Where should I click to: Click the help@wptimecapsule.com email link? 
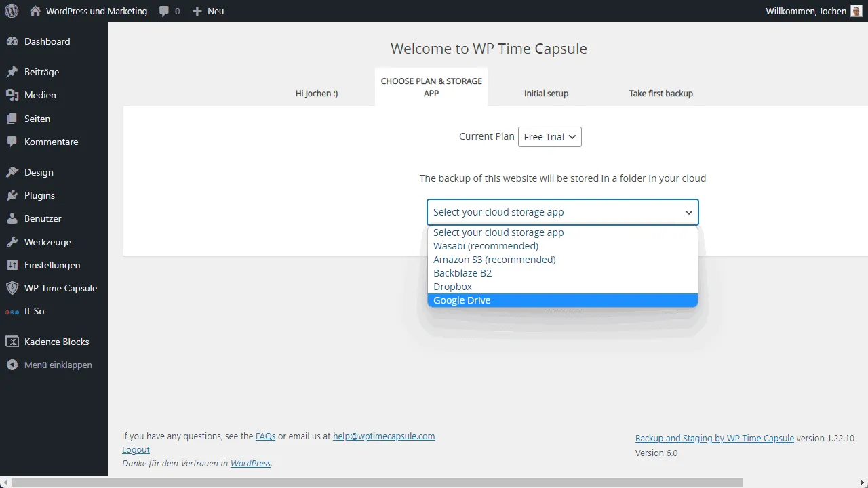(384, 436)
